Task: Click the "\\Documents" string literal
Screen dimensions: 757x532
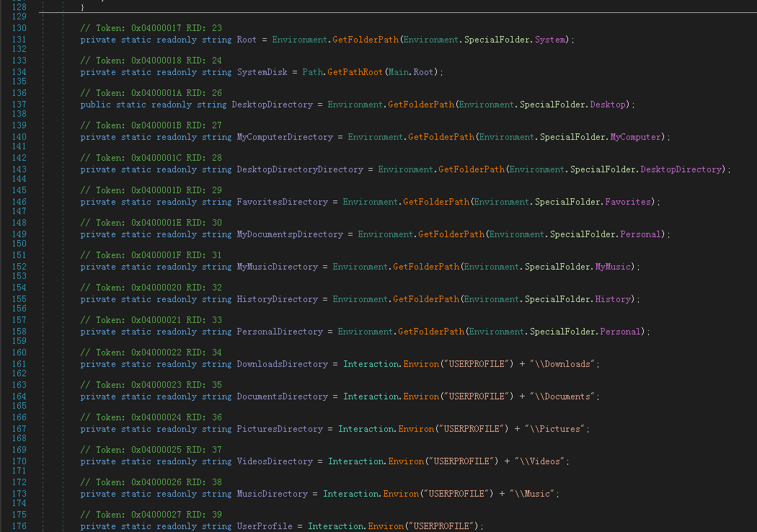Action: [562, 396]
